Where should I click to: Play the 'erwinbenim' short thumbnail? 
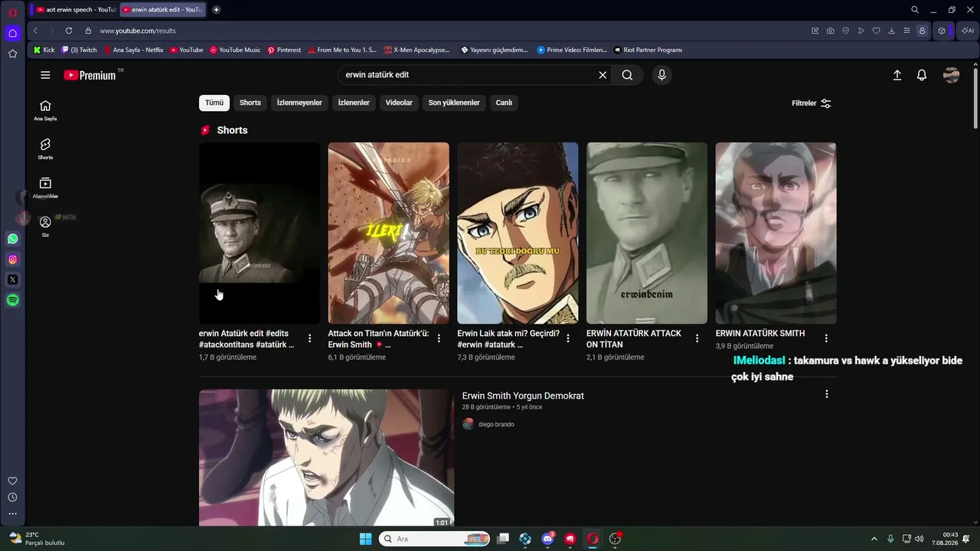[647, 233]
